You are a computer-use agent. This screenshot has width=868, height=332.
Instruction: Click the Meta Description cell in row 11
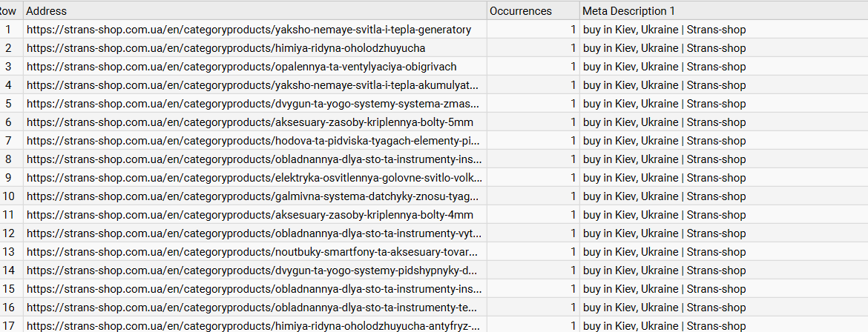coord(723,215)
